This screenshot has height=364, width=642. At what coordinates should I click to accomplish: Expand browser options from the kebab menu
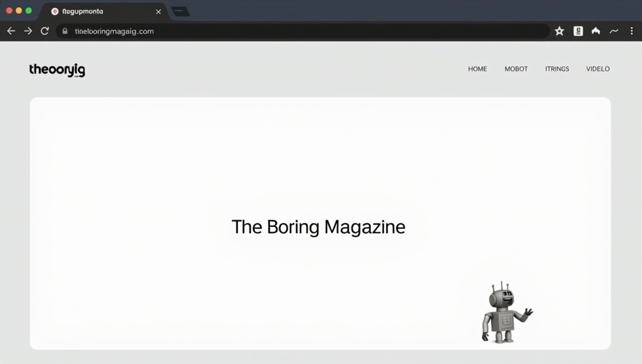[x=632, y=31]
